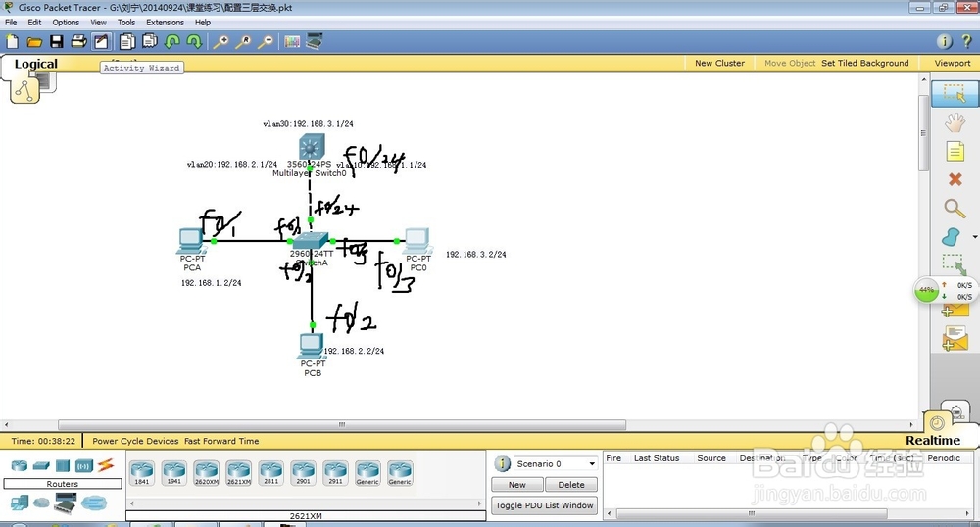Switch to the Logical workspace tab
980x527 pixels.
[x=35, y=64]
